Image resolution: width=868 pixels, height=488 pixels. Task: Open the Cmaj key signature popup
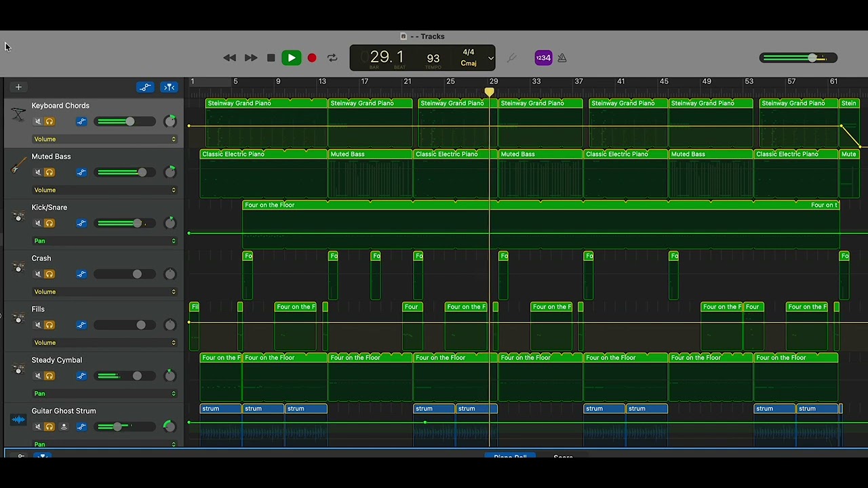[469, 64]
